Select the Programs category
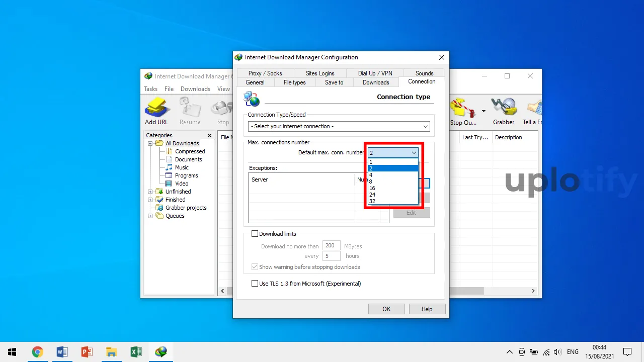 (186, 175)
